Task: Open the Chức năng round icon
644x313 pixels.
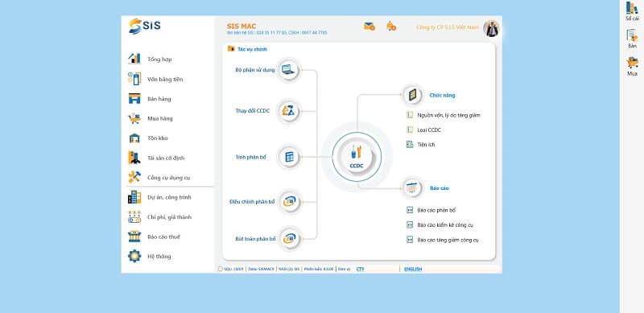Action: coord(412,95)
